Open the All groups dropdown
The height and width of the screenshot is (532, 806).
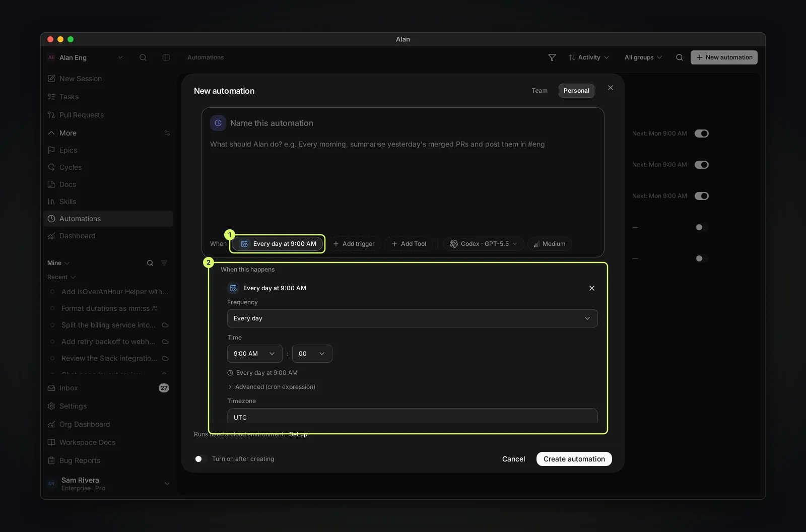pos(643,57)
